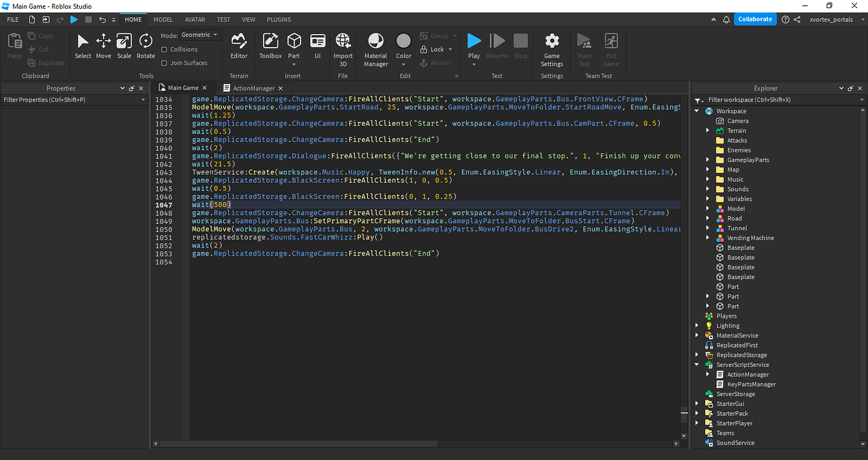Open Import 3D tool

(343, 50)
